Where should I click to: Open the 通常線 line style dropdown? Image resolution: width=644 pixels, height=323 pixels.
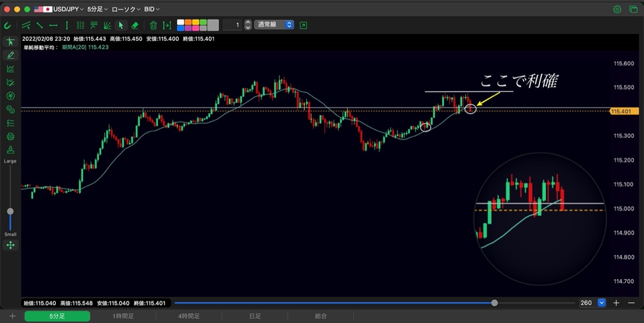274,25
